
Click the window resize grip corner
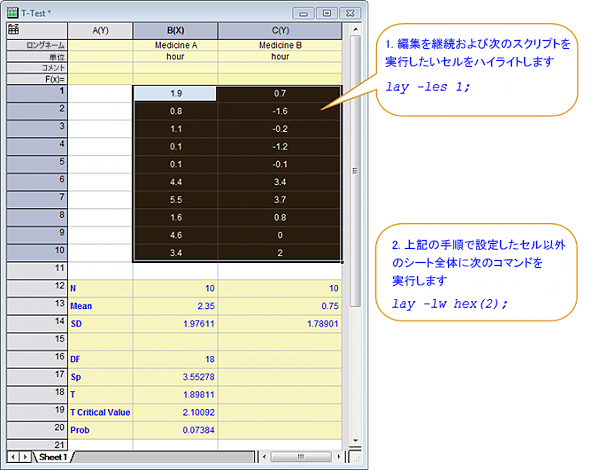point(355,457)
